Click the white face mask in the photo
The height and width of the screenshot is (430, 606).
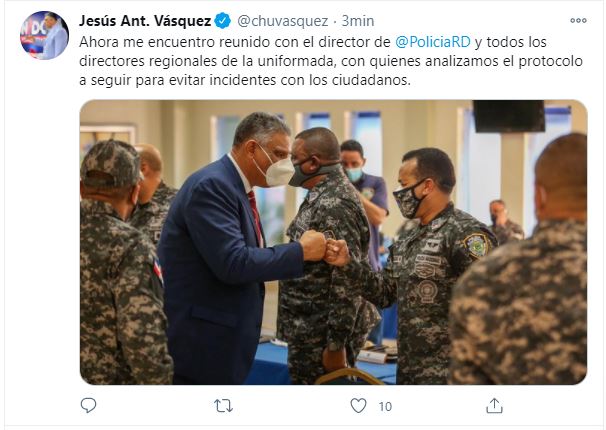[276, 167]
